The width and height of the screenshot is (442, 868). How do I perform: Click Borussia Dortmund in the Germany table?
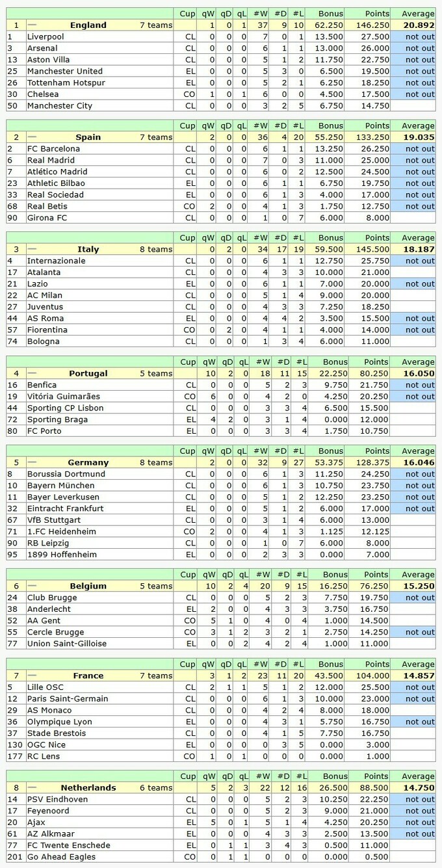[x=66, y=474]
